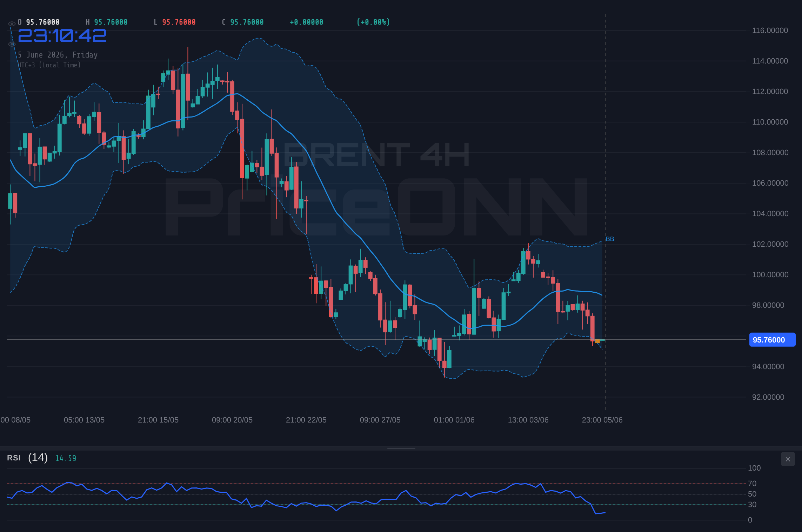Viewport: 802px width, 532px height.
Task: Click the 114.00000 price axis label
Action: point(770,61)
